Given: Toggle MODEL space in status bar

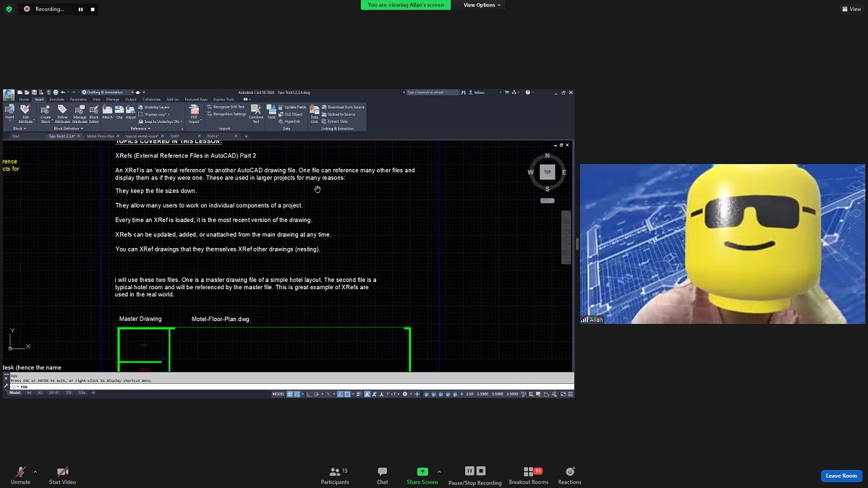Looking at the screenshot, I should [x=278, y=394].
